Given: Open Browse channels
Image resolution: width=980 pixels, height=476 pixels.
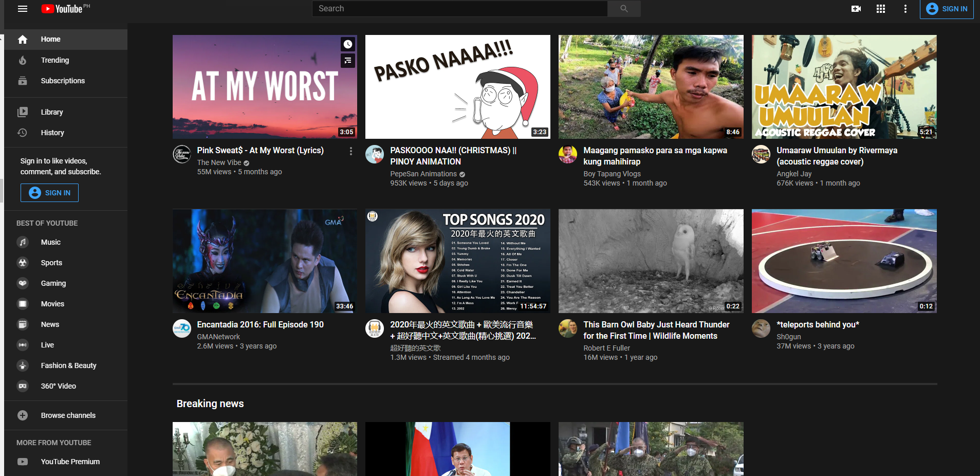Looking at the screenshot, I should (x=68, y=415).
